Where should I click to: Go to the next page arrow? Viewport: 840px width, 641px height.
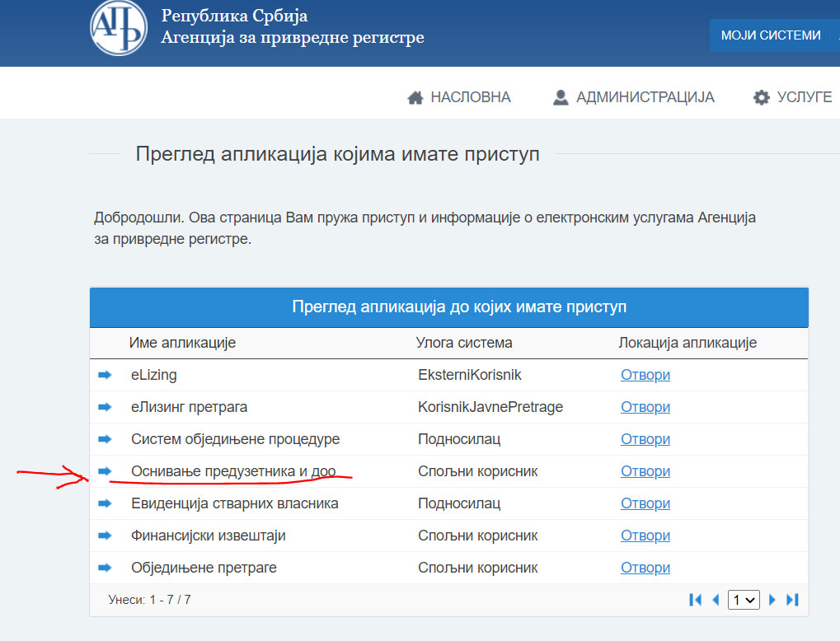coord(772,600)
